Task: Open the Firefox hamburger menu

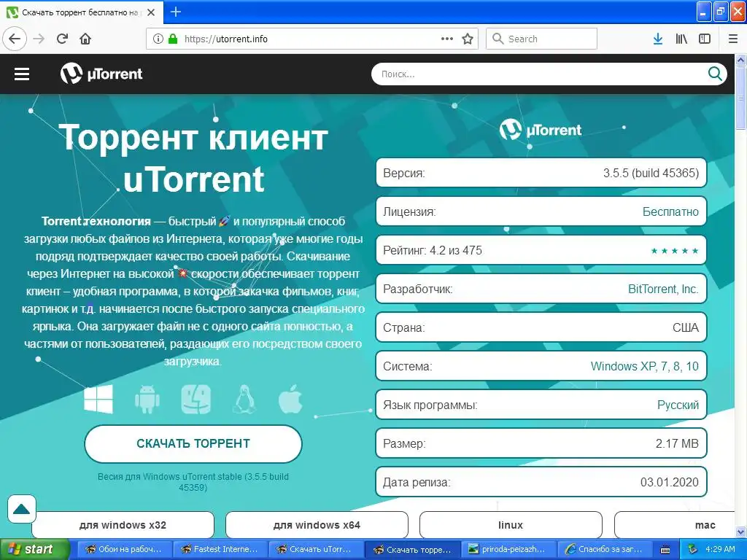Action: [x=732, y=39]
